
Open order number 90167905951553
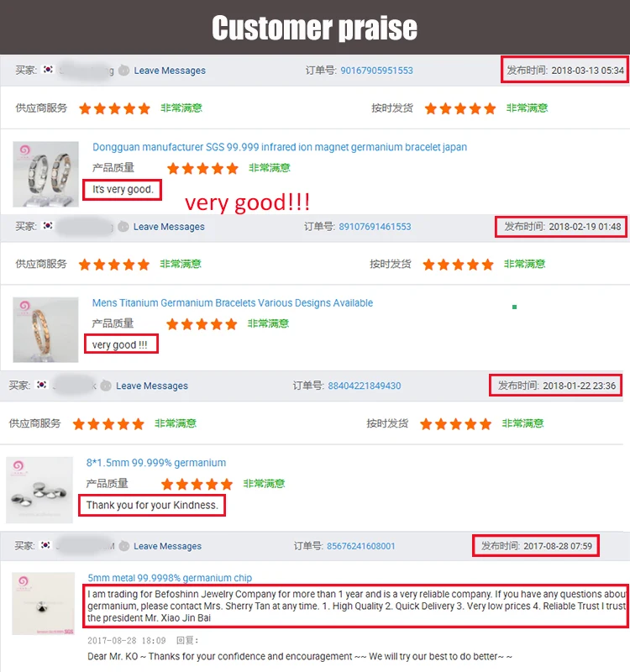(x=376, y=71)
